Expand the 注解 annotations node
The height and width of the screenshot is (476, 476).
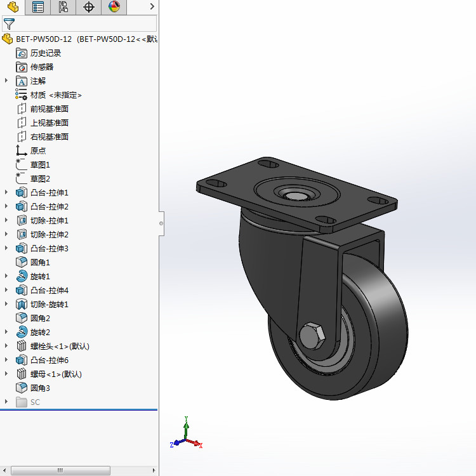click(6, 81)
